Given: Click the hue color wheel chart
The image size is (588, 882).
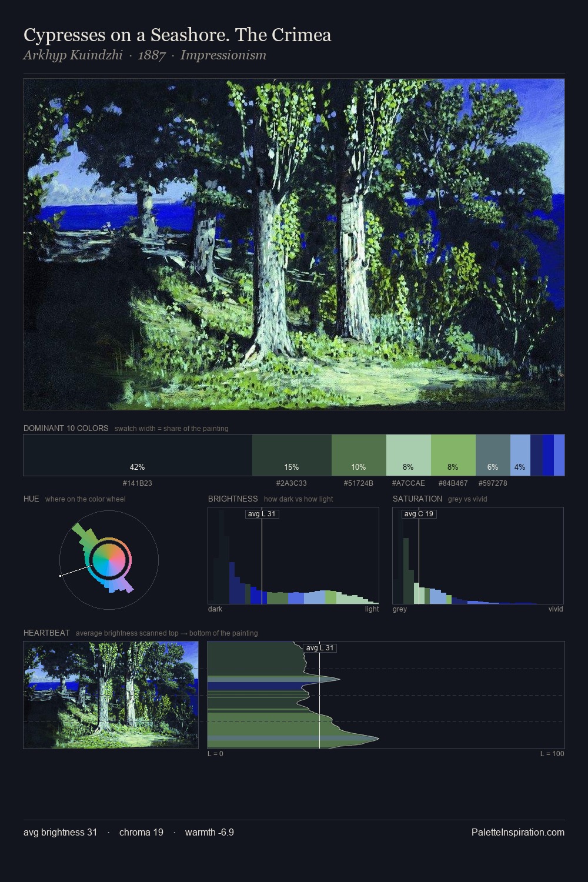Looking at the screenshot, I should pyautogui.click(x=109, y=560).
